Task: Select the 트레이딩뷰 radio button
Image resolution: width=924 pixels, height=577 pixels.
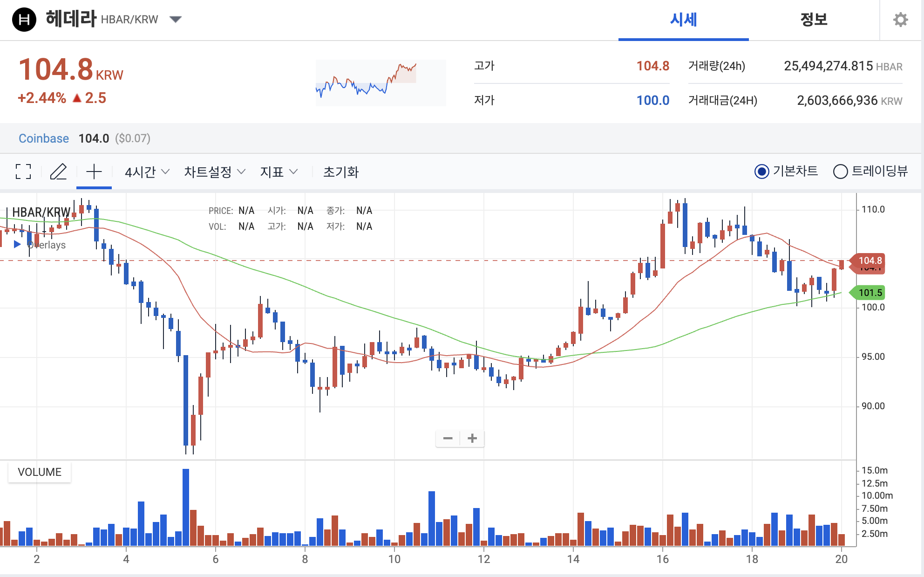Action: (x=840, y=172)
